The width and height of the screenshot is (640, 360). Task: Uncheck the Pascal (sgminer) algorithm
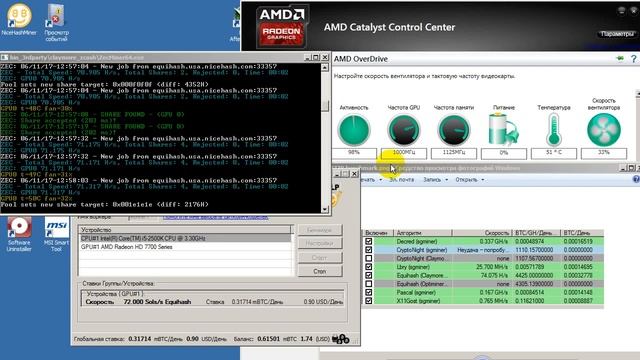pos(369,292)
